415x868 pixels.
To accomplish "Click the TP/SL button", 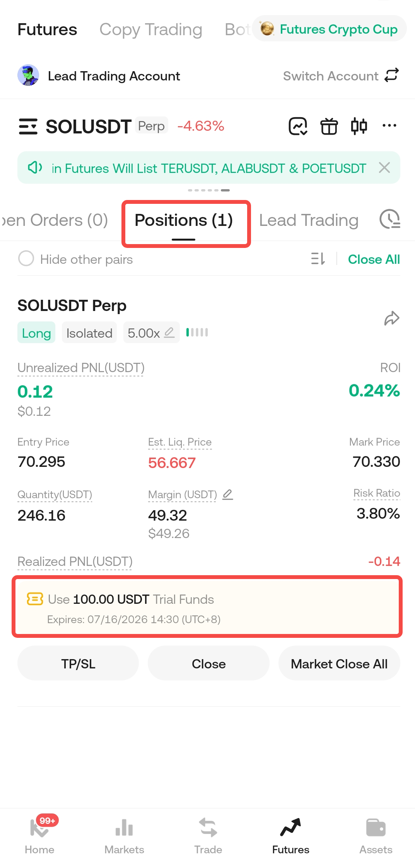I will tap(78, 663).
